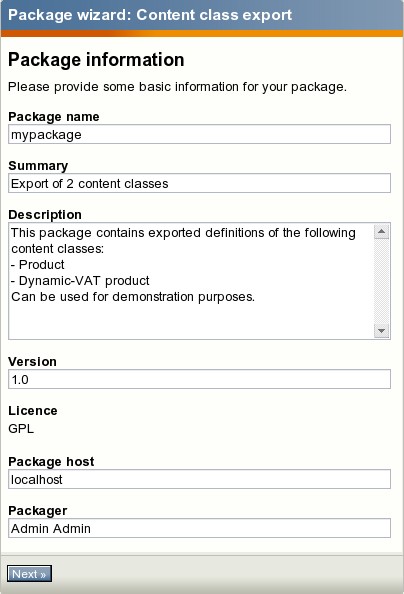Select the Summary text input

click(199, 183)
